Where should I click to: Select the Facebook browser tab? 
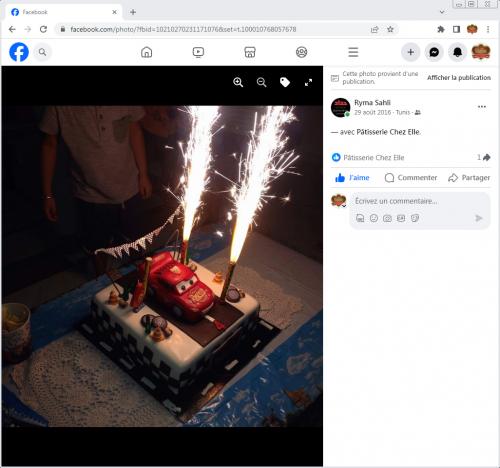point(63,12)
